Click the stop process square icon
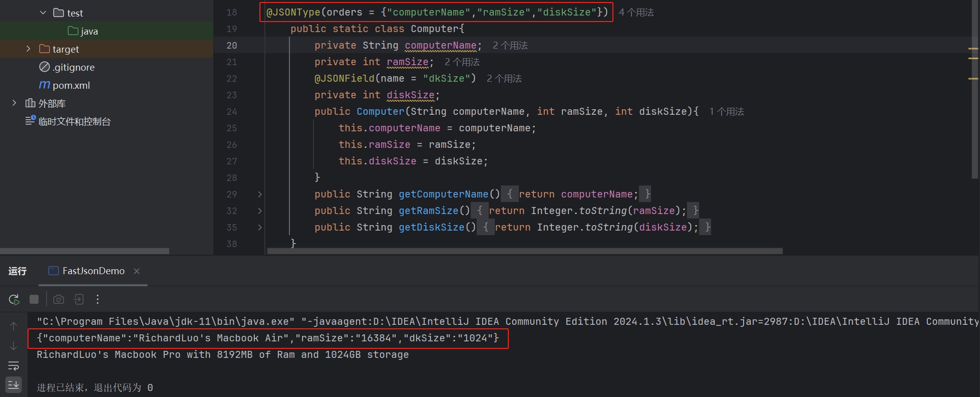 [34, 299]
